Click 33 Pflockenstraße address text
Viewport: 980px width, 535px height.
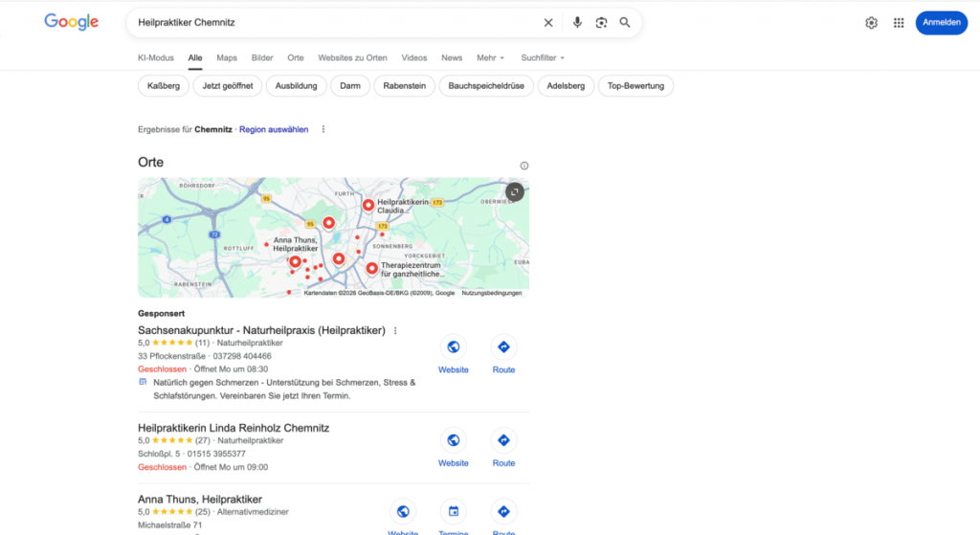(171, 356)
